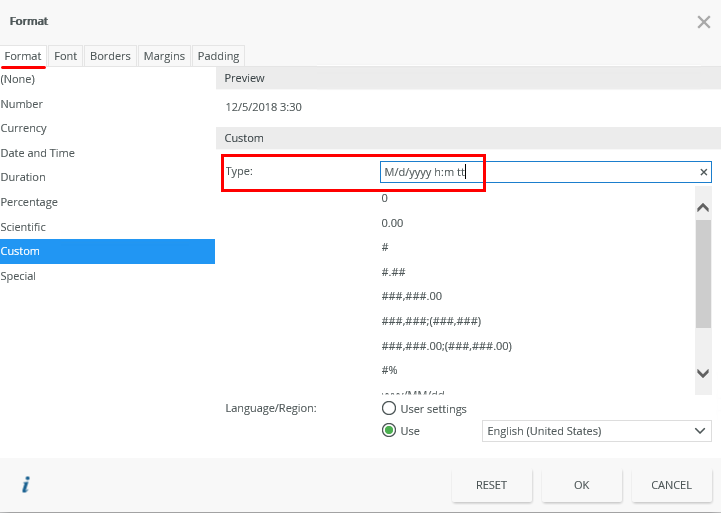Clear the Type field with X icon
This screenshot has height=513, width=721.
pyautogui.click(x=703, y=173)
